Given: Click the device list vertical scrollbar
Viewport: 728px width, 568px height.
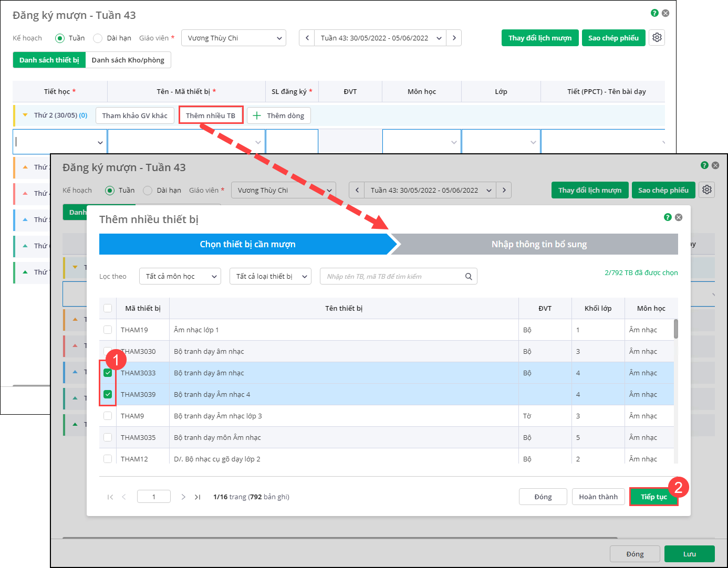Looking at the screenshot, I should [675, 329].
